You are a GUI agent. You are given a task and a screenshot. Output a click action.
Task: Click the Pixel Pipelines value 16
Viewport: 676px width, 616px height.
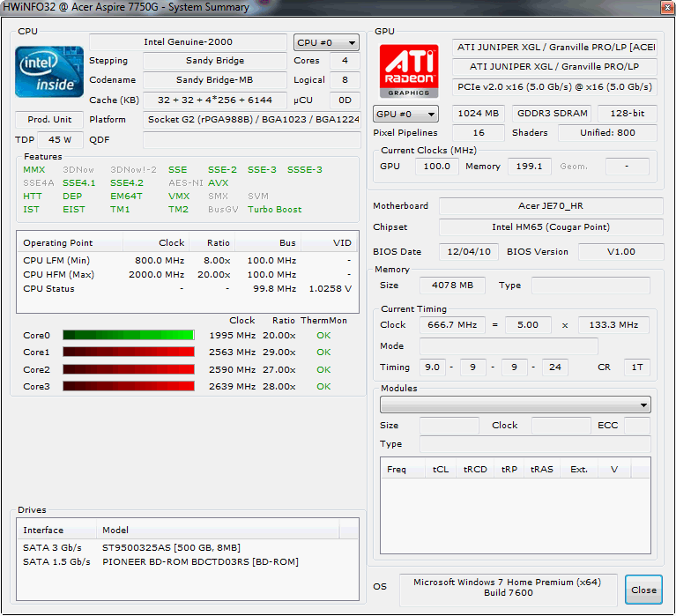coord(479,133)
